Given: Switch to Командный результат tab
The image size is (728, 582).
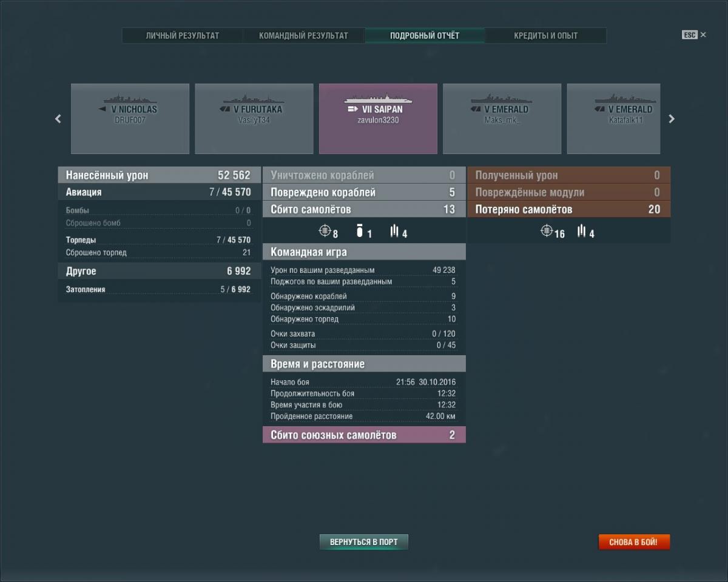Looking at the screenshot, I should coord(303,36).
